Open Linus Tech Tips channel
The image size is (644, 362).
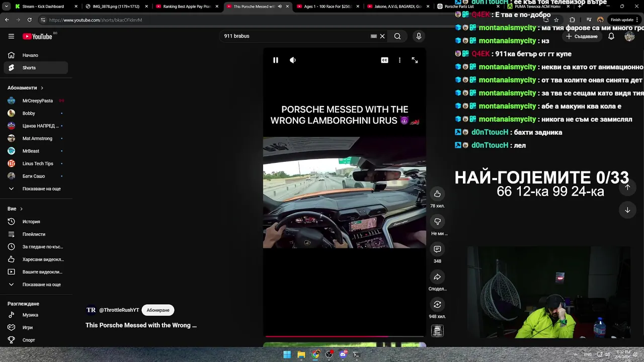tap(35, 163)
